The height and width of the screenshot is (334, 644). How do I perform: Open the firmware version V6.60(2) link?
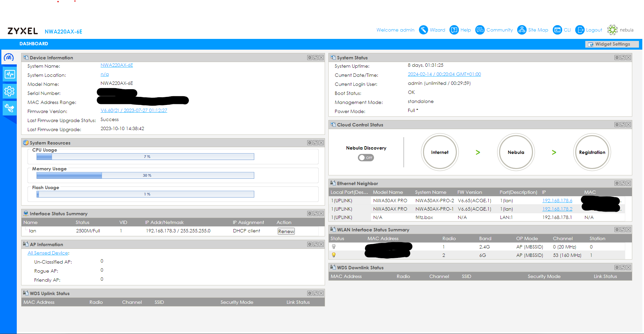pos(134,111)
